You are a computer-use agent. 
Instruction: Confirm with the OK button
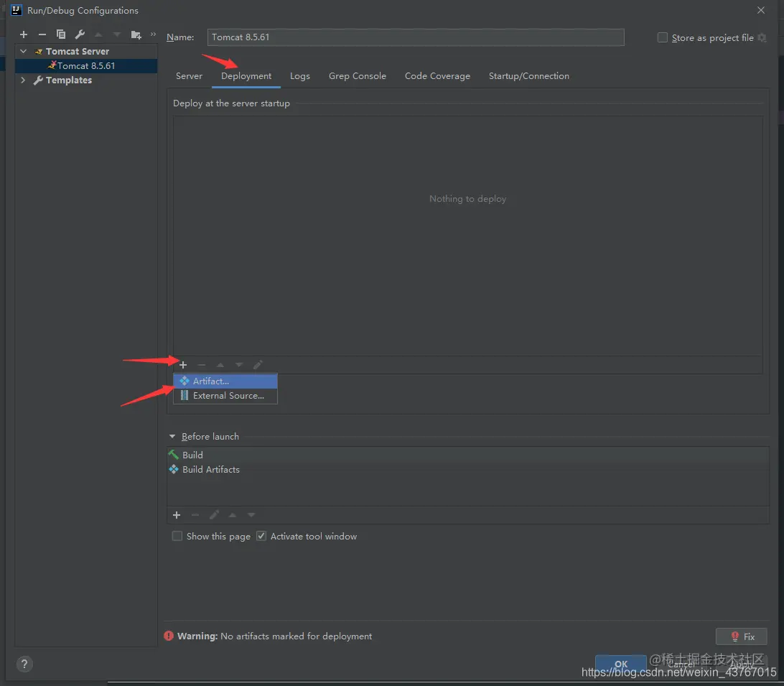[620, 664]
